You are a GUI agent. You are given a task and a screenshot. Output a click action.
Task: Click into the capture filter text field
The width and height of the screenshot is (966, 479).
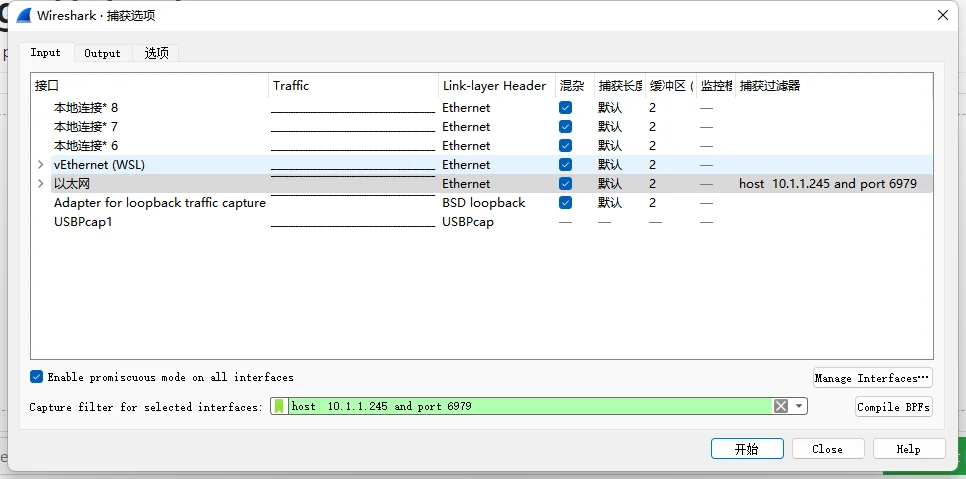click(x=530, y=406)
